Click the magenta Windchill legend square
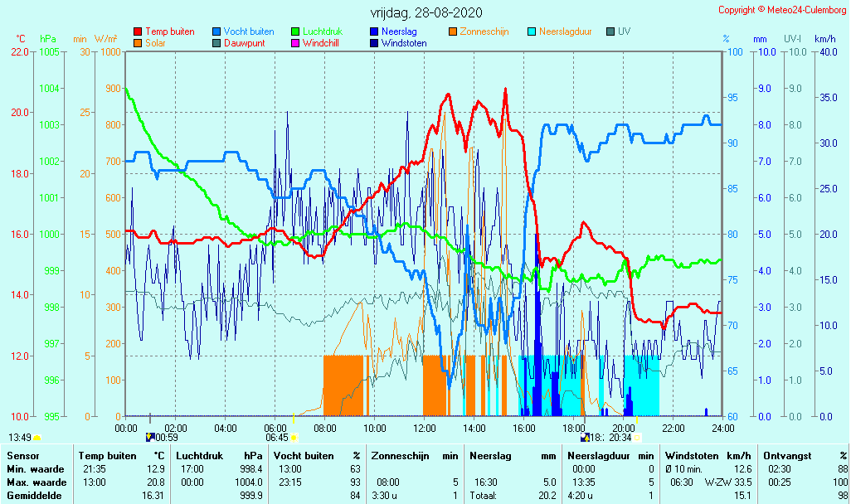The width and height of the screenshot is (851, 504). pos(295,43)
